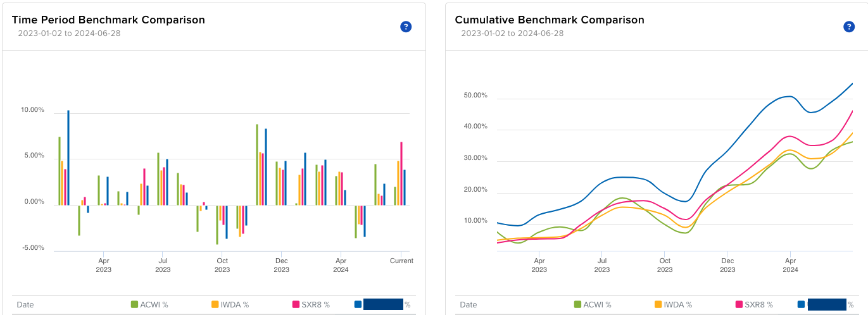Select 'IWDA %' label in Time Period legend
This screenshot has height=315, width=868.
[235, 305]
